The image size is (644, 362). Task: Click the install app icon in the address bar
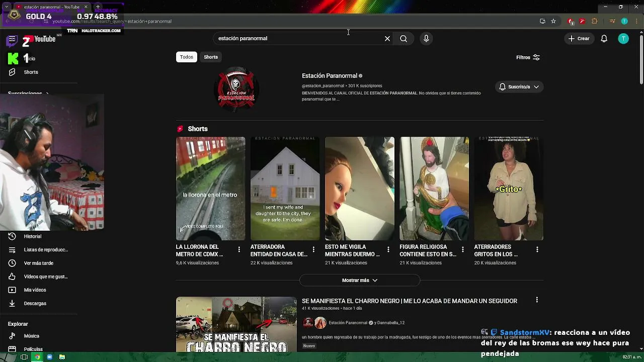[x=542, y=21]
